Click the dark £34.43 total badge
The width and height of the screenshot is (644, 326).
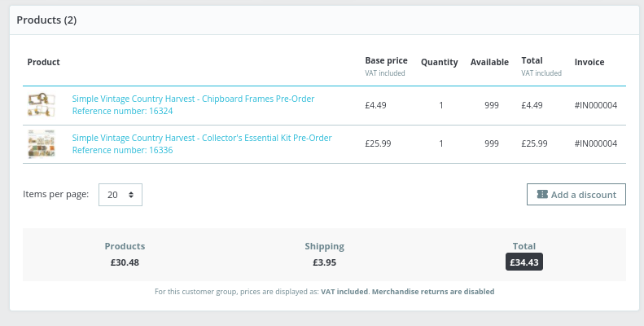point(524,262)
